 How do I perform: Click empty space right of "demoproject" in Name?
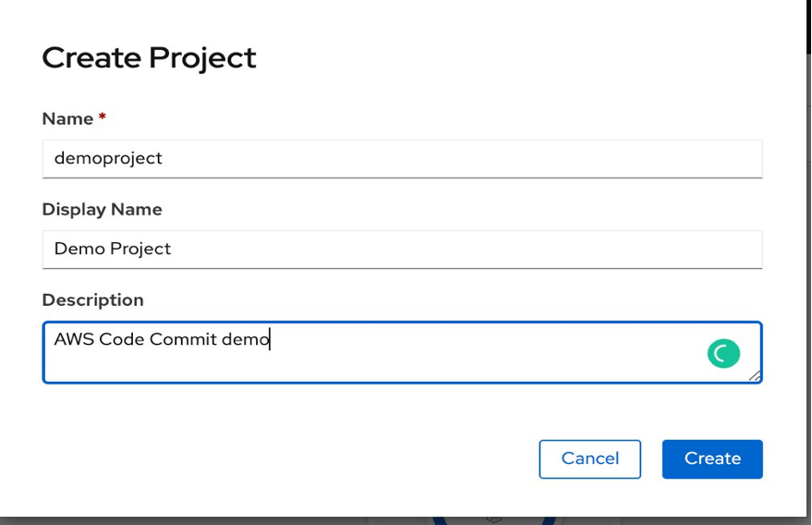coord(462,158)
